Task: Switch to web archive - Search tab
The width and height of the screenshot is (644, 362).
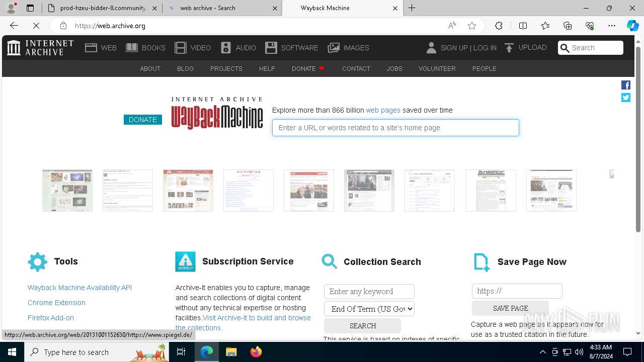Action: (x=223, y=8)
